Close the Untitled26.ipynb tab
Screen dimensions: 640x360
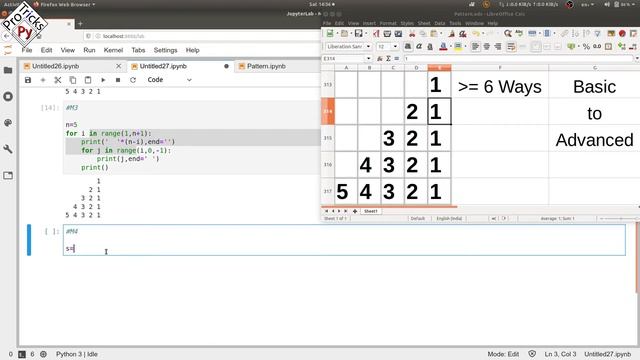118,66
